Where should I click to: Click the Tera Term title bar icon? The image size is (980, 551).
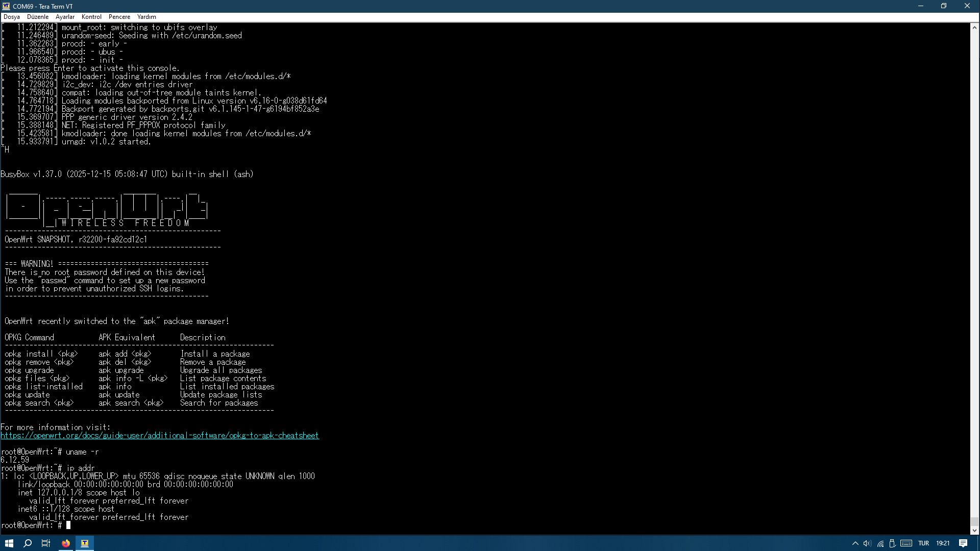click(x=6, y=6)
